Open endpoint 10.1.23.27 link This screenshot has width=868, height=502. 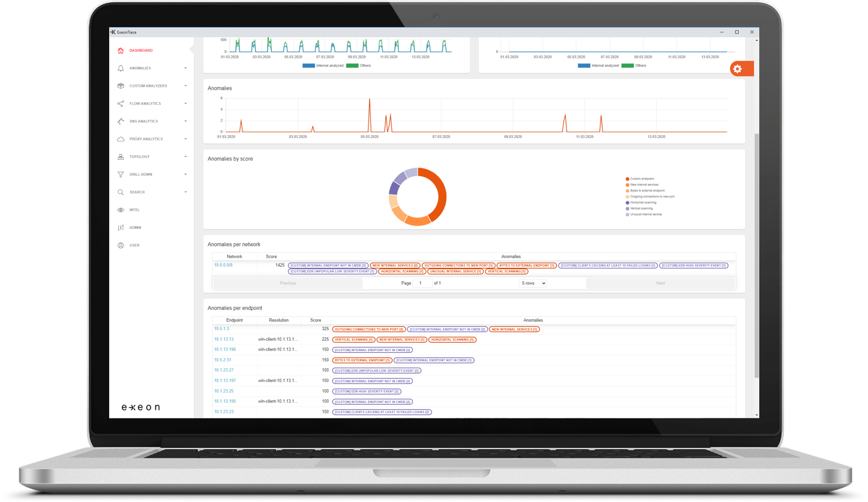(x=224, y=370)
